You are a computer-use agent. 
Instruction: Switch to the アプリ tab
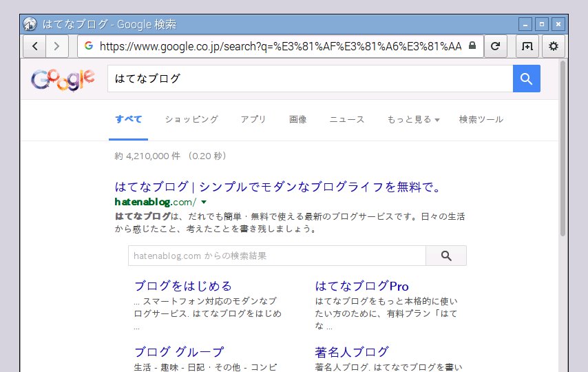[x=253, y=119]
